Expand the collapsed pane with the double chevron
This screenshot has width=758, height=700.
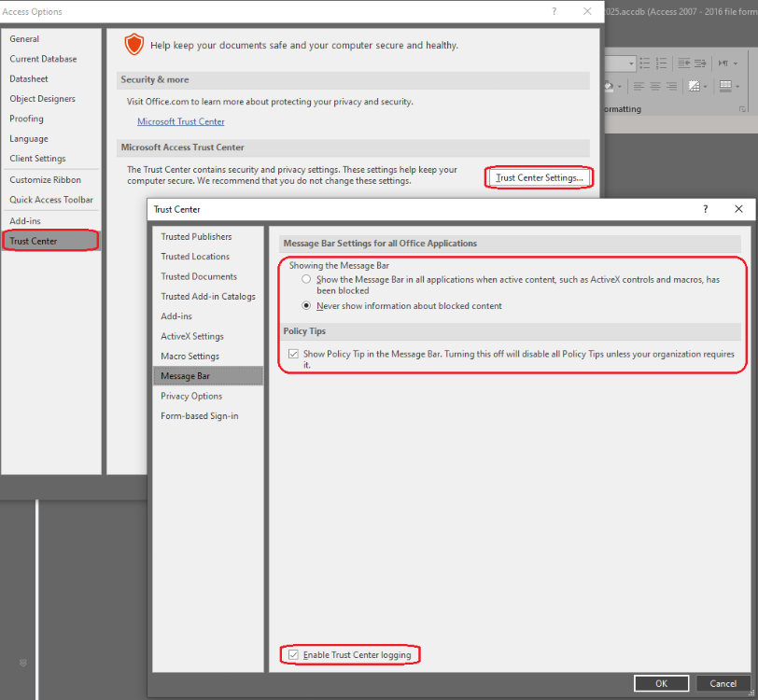22,663
